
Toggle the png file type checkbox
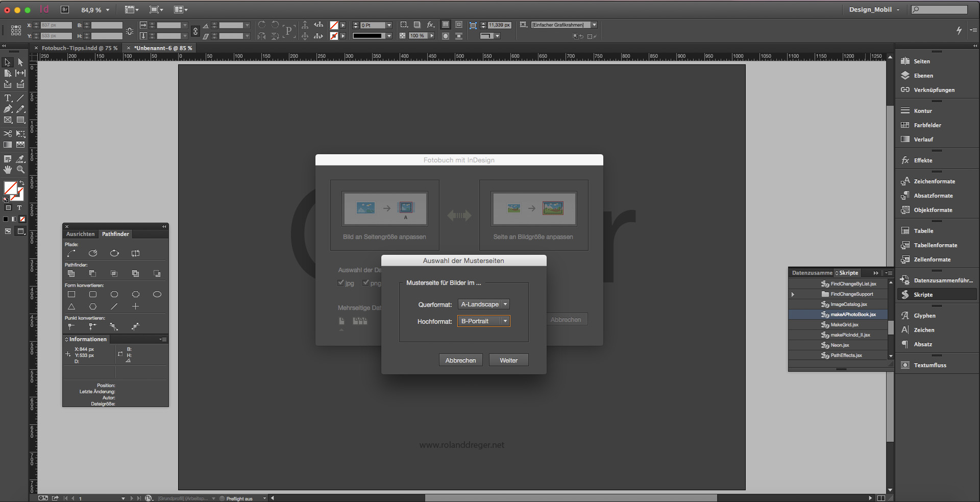coord(366,283)
